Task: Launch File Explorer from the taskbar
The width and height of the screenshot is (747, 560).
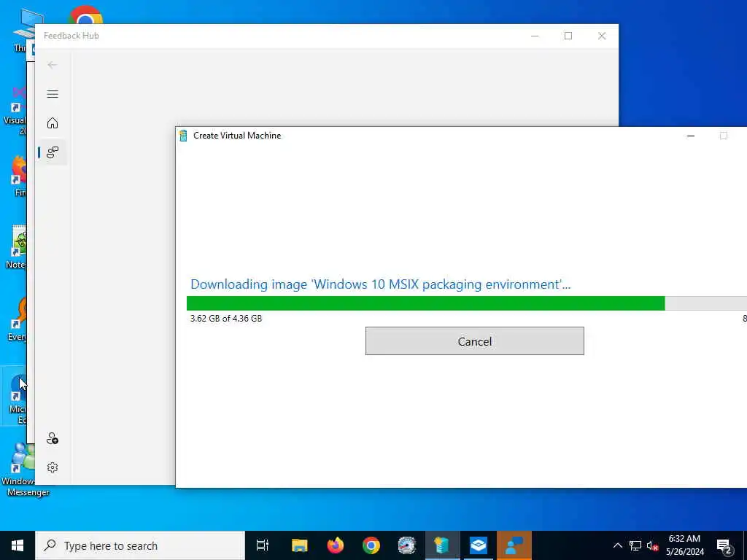Action: [300, 545]
